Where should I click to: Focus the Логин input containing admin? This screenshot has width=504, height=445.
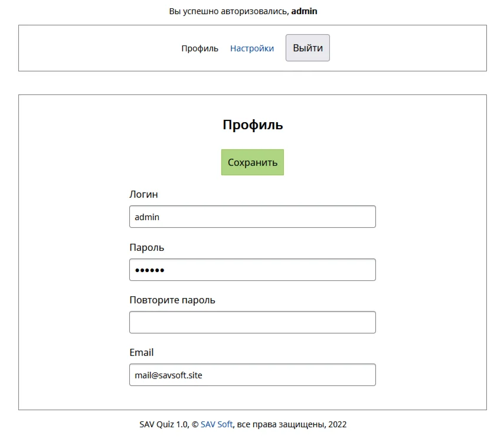pos(253,217)
